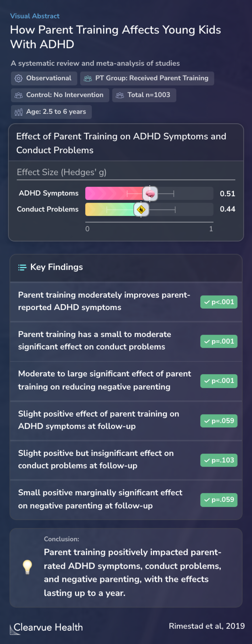The width and height of the screenshot is (252, 644).
Task: Click the people icon in Control tag
Action: pyautogui.click(x=18, y=95)
